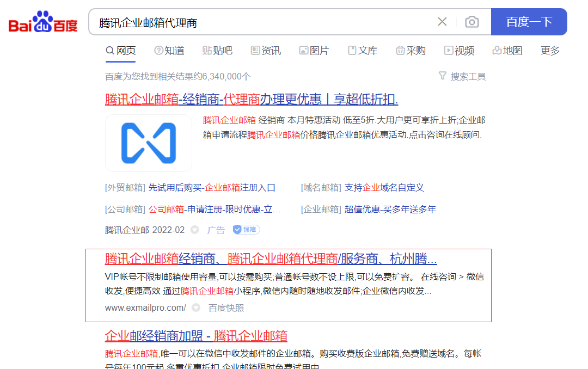This screenshot has width=588, height=369.
Task: Go to the 文库 tab
Action: click(362, 51)
